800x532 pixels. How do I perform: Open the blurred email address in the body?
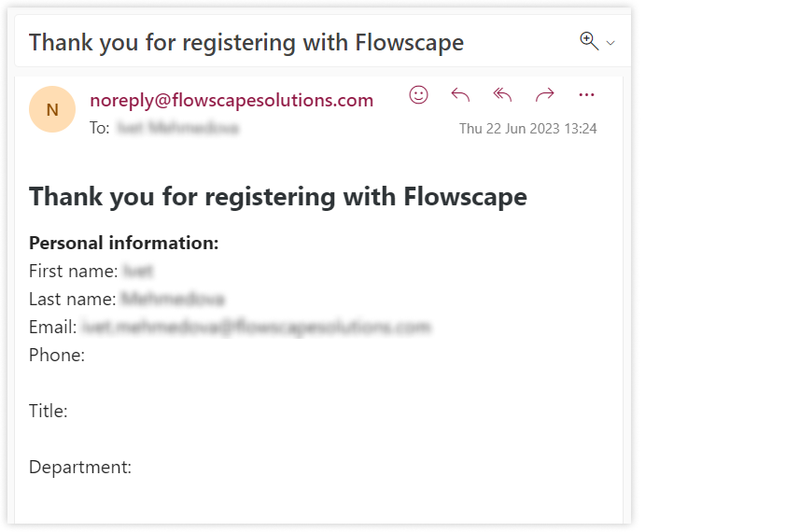[x=256, y=327]
